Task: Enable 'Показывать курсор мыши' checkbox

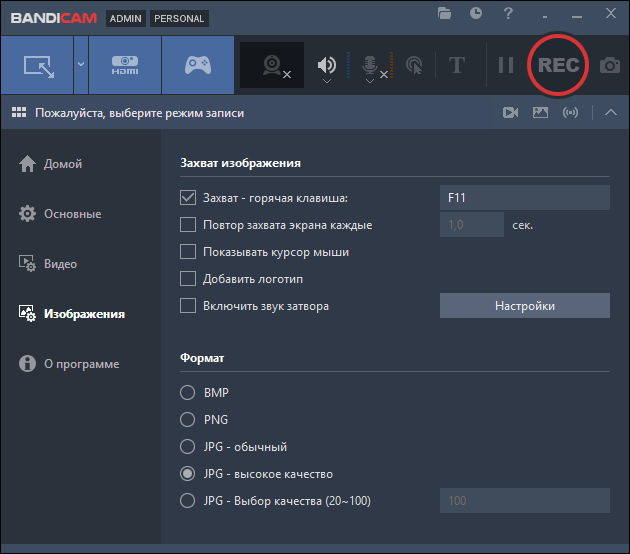Action: click(188, 252)
